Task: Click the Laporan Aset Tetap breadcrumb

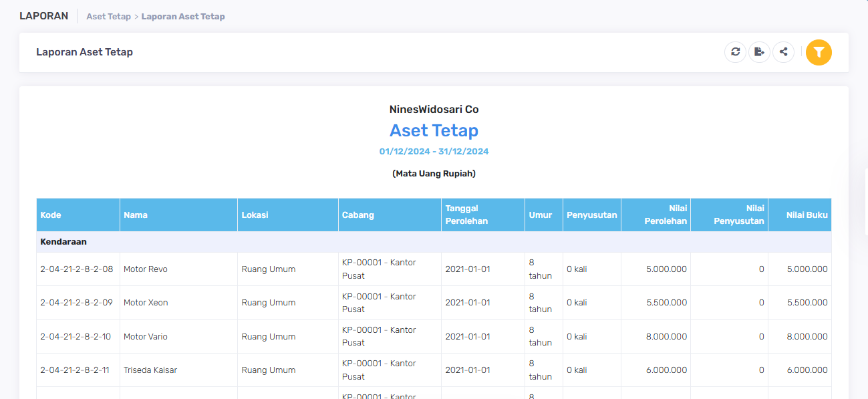Action: [x=183, y=16]
